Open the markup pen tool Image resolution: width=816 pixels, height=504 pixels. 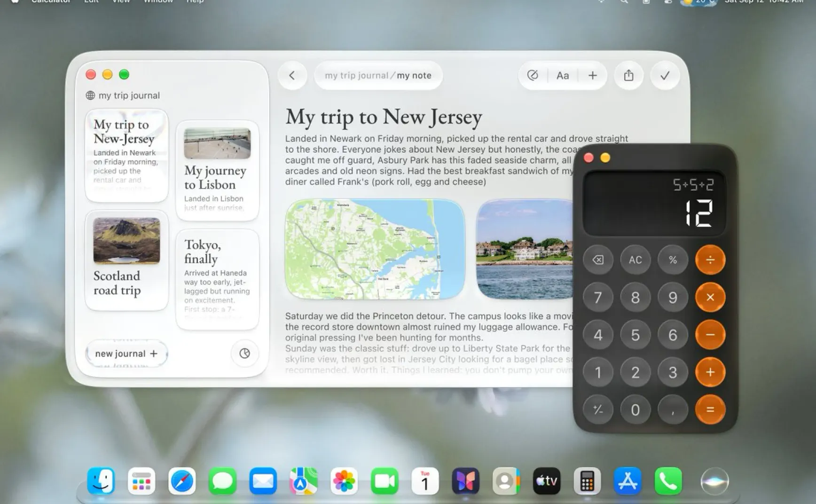[533, 75]
